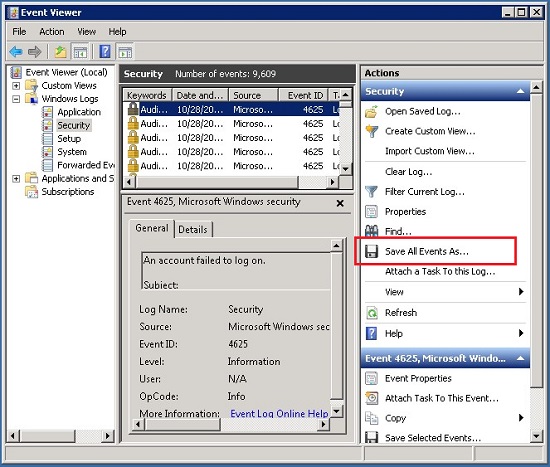
Task: Collapse the Event 4625 actions section
Action: tap(521, 358)
